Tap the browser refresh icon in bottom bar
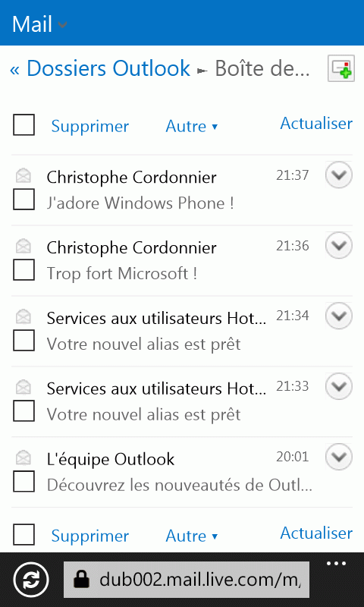This screenshot has height=607, width=364. pos(31,580)
